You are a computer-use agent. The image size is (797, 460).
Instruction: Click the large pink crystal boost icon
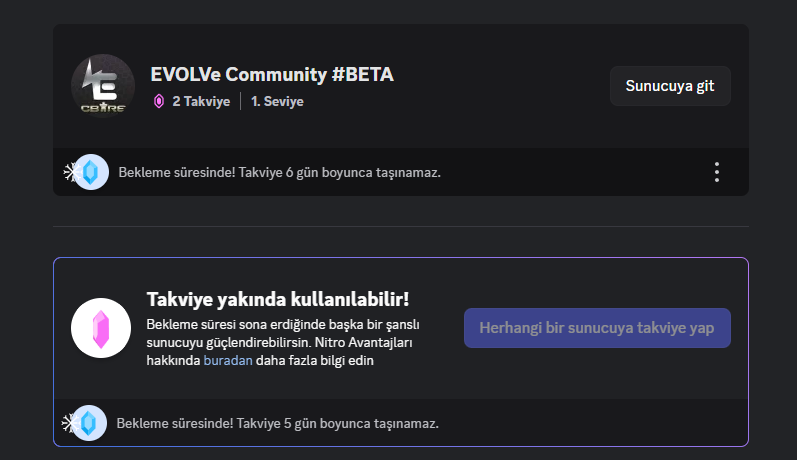pos(101,328)
